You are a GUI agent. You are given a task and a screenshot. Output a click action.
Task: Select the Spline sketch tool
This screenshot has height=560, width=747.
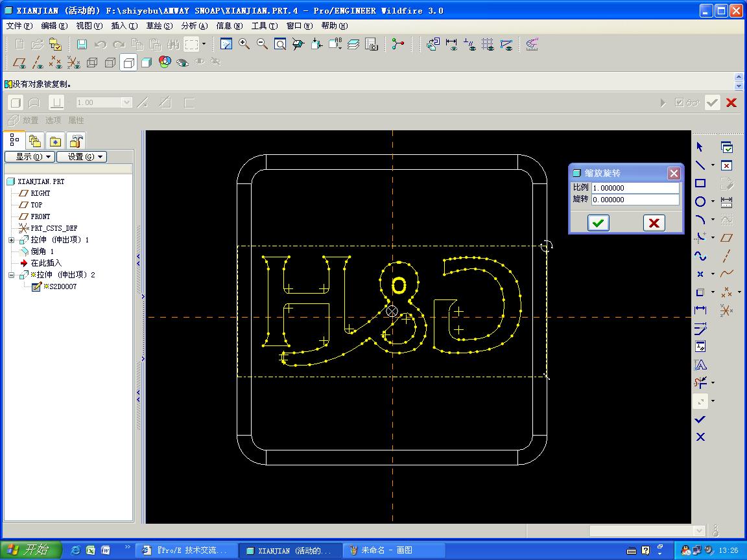700,256
